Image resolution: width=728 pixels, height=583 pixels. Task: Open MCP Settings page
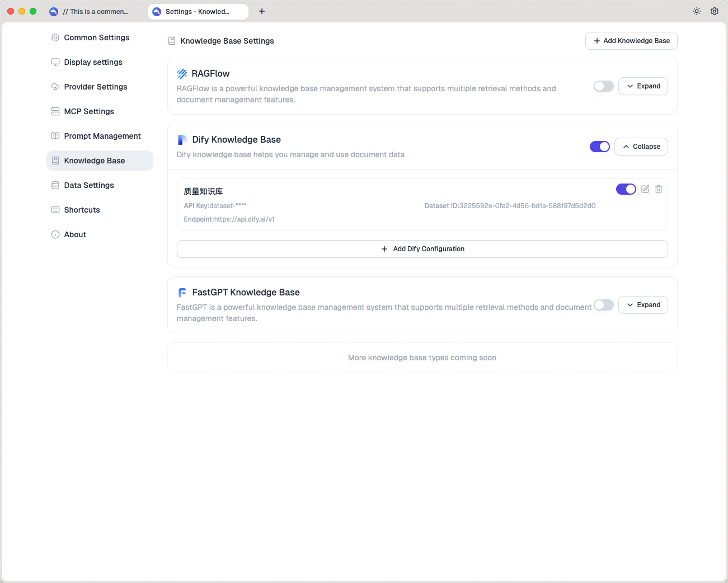coord(100,111)
